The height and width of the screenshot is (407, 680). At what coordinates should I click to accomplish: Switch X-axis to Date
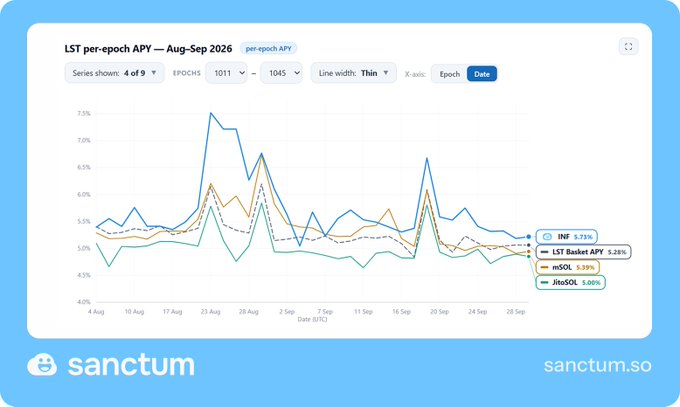click(x=482, y=74)
